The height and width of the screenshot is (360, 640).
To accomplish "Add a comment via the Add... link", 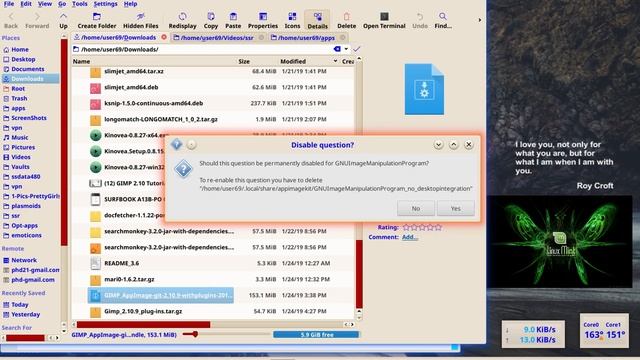I will coord(409,237).
